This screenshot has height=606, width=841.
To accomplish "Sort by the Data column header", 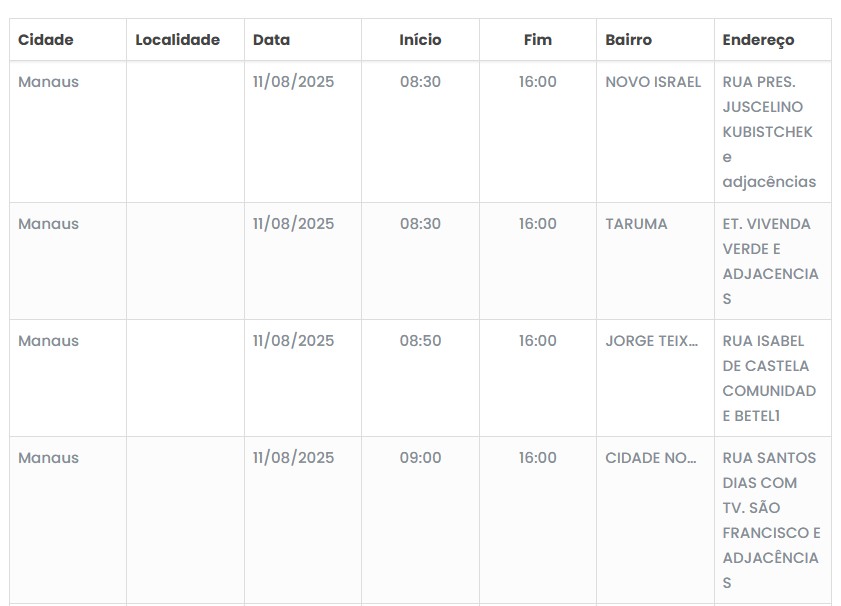I will click(271, 40).
